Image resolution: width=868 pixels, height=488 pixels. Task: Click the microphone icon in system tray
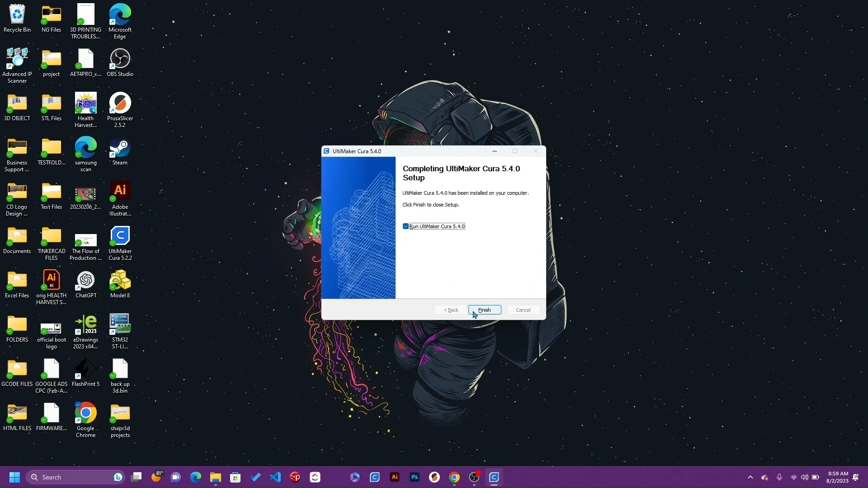pos(779,477)
